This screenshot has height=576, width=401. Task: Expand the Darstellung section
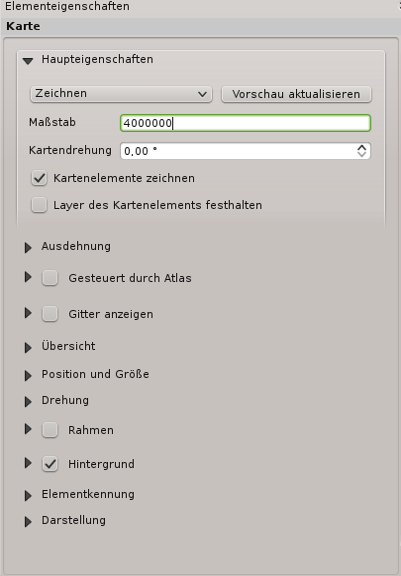28,522
